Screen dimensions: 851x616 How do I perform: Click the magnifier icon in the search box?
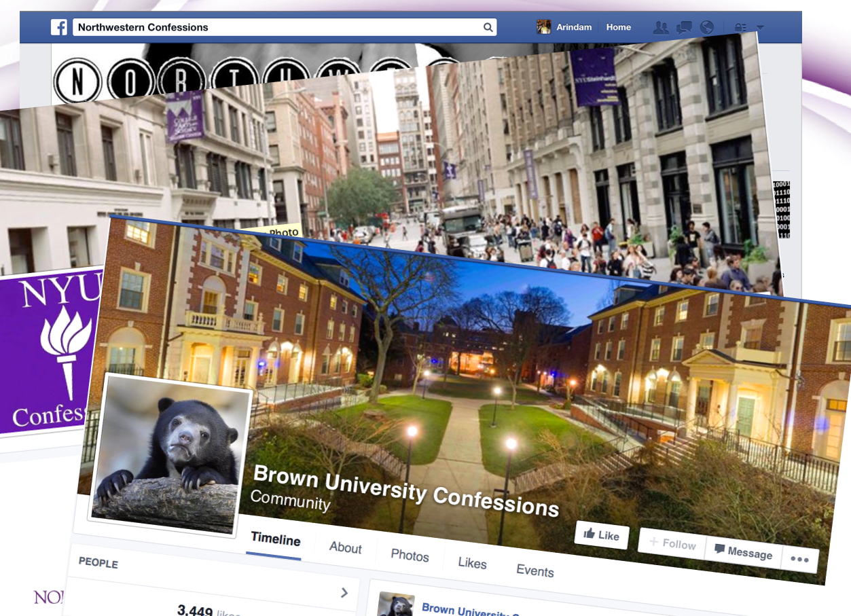pyautogui.click(x=488, y=27)
